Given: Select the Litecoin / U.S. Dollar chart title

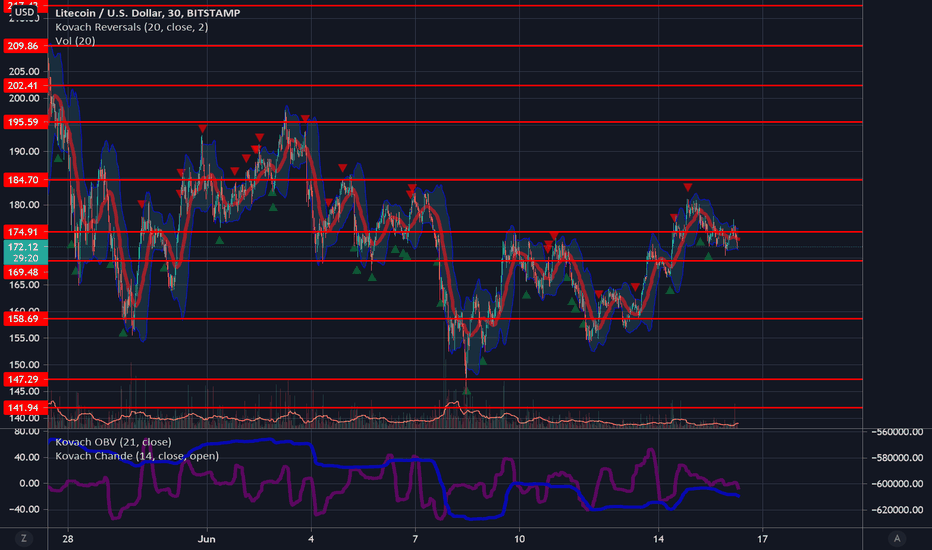Looking at the screenshot, I should (147, 12).
